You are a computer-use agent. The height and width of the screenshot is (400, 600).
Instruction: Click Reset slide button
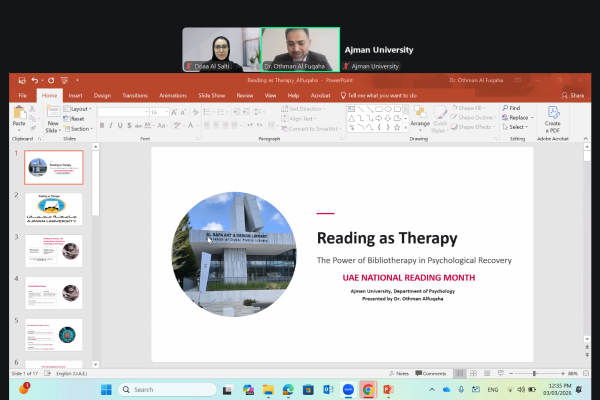click(74, 119)
